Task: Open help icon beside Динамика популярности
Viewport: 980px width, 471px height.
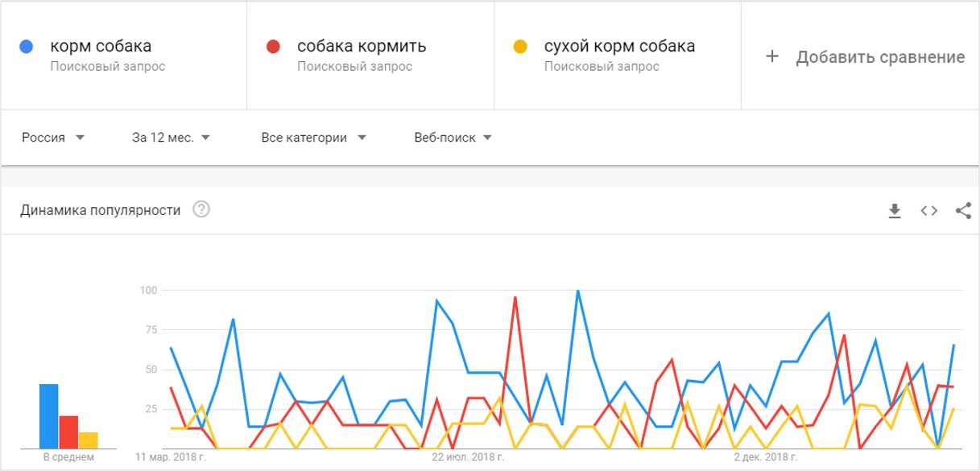Action: click(x=201, y=210)
